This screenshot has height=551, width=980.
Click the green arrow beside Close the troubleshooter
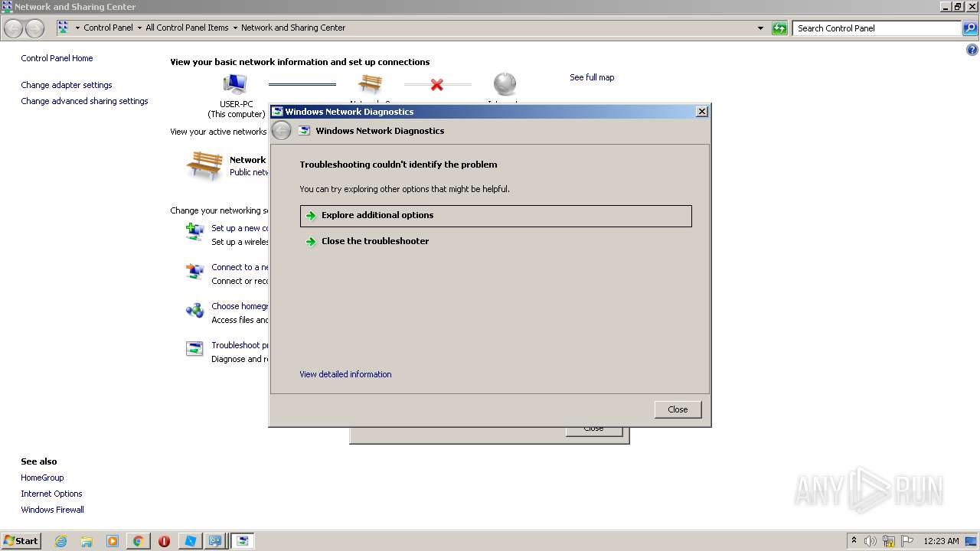tap(311, 242)
